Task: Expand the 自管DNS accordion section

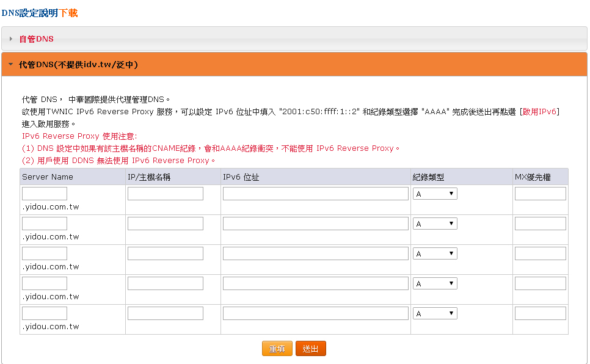Action: click(37, 39)
